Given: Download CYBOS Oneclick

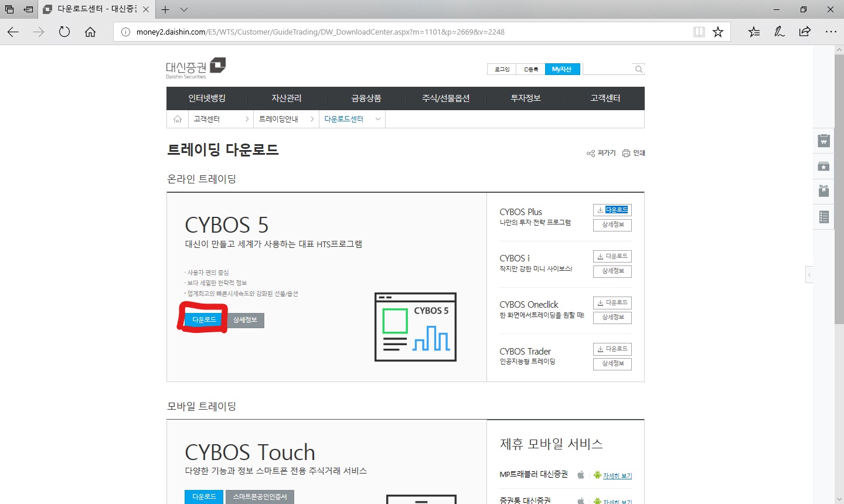Looking at the screenshot, I should coord(612,302).
